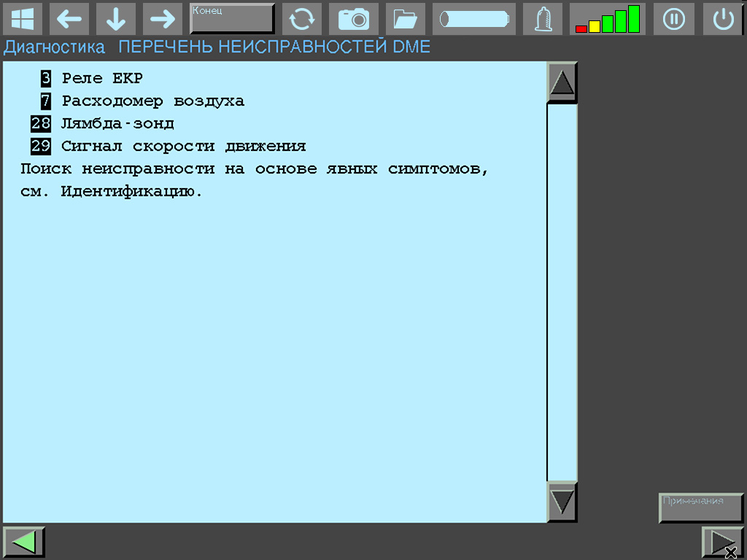Click the circular refresh arrows icon
Viewport: 747px width, 560px height.
301,19
